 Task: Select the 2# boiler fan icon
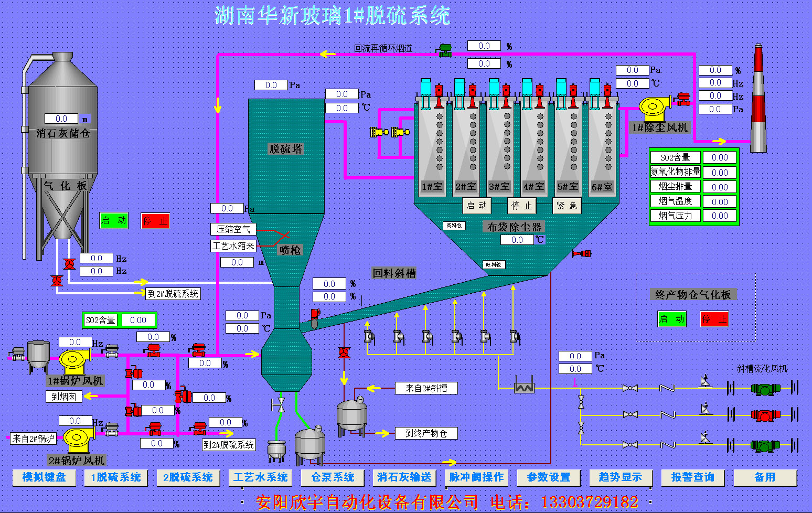coord(79,440)
